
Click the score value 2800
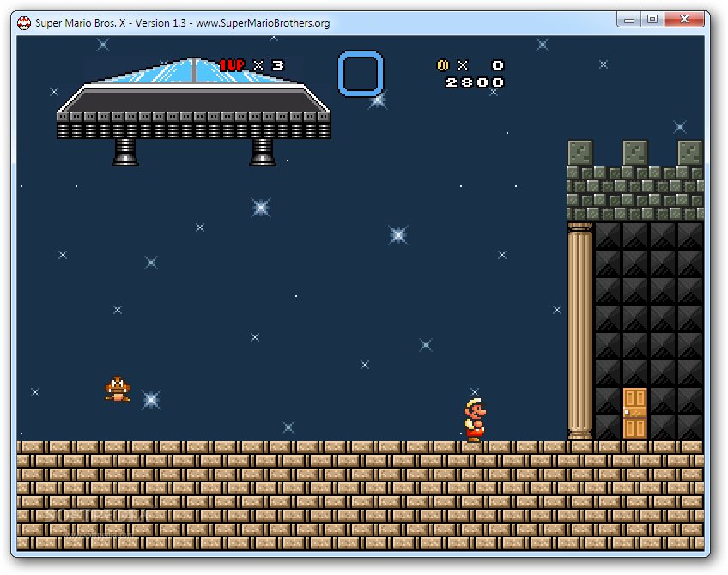[x=475, y=82]
